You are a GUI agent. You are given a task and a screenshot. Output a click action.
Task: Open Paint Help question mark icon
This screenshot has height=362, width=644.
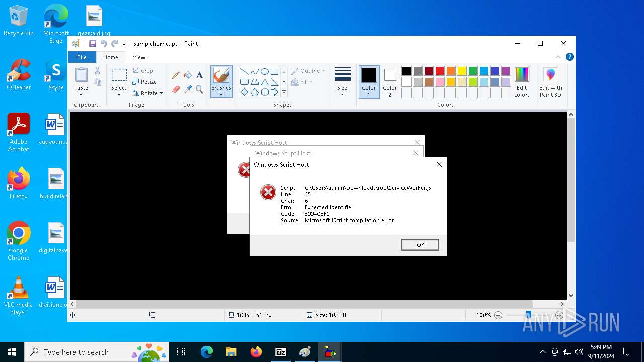pyautogui.click(x=569, y=57)
